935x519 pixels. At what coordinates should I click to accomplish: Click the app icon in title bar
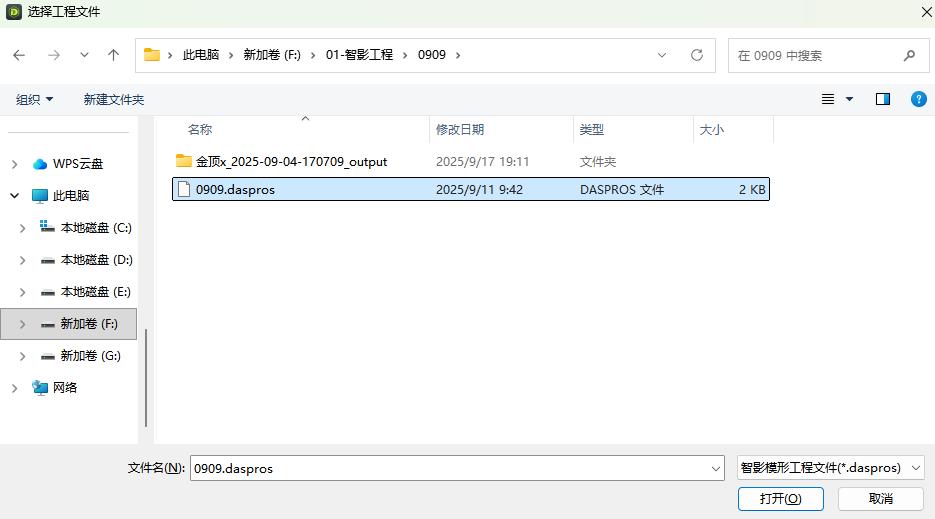tap(14, 12)
